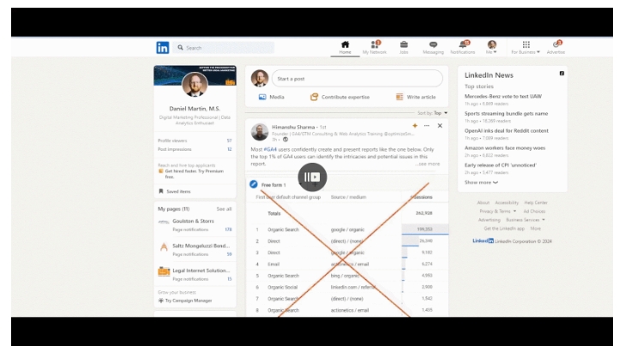Click the LinkedIn News info icon
Image resolution: width=625 pixels, height=364 pixels.
[x=562, y=74]
